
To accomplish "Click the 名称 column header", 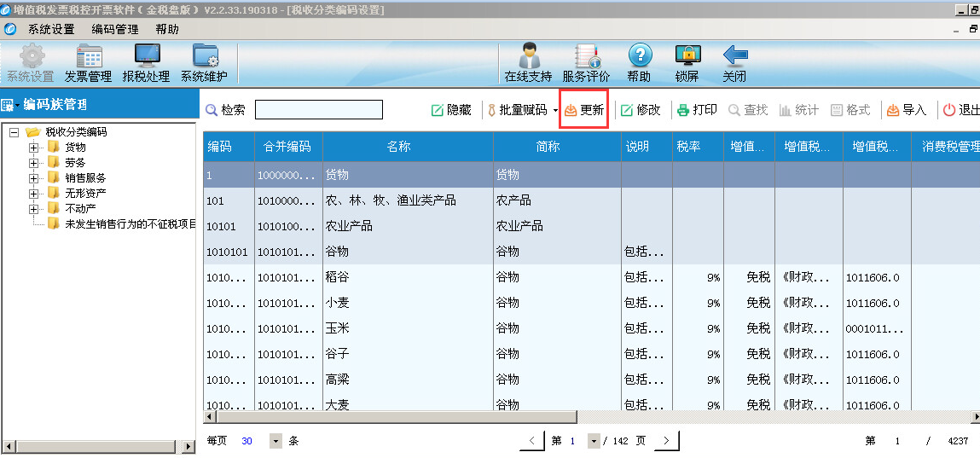I will 408,147.
